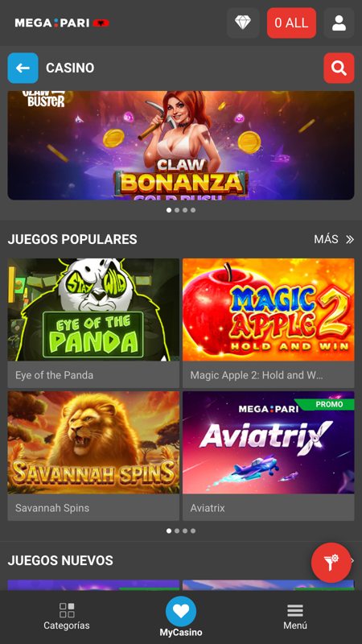Select the MyCasino heart icon

click(181, 612)
